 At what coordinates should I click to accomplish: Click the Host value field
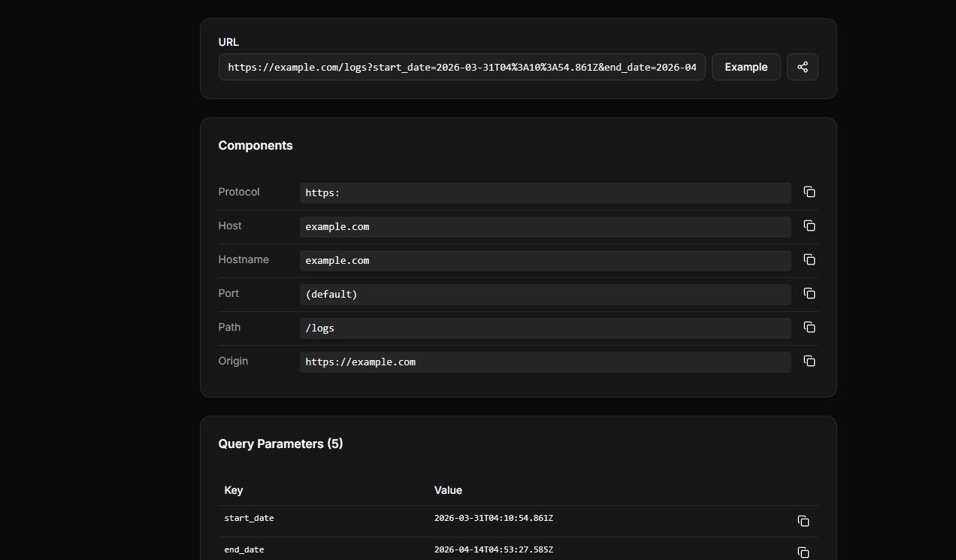545,226
